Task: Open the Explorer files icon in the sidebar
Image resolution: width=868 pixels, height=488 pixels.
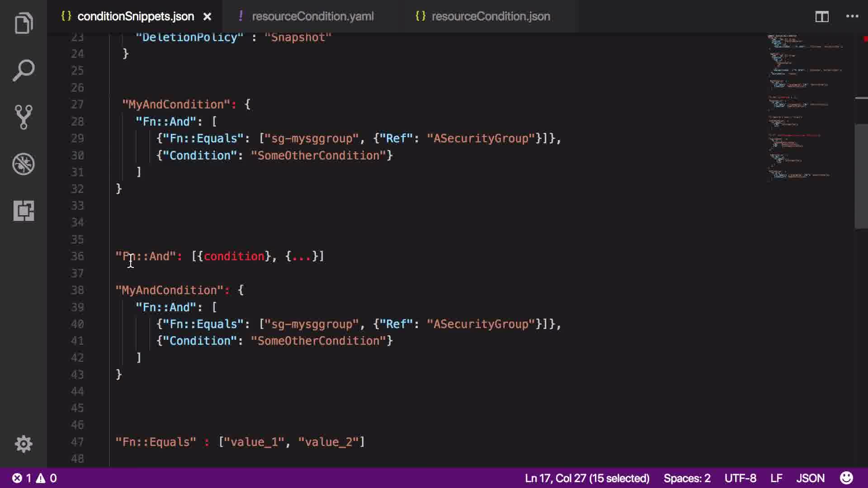Action: click(x=24, y=23)
